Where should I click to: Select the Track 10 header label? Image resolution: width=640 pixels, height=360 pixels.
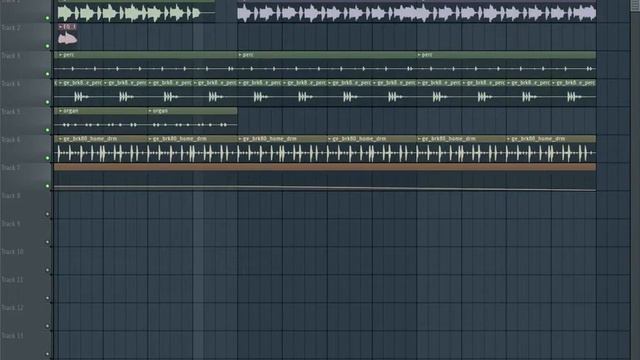click(x=12, y=251)
